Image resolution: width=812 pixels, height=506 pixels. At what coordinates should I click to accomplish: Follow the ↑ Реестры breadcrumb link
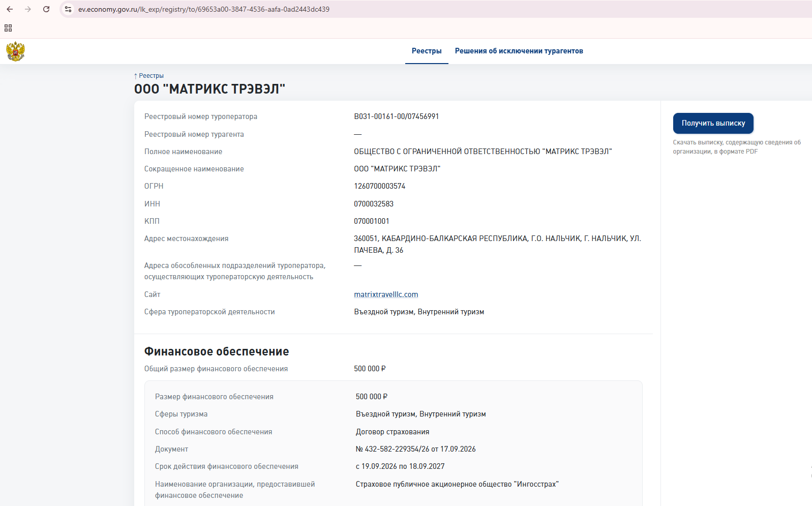(x=149, y=76)
